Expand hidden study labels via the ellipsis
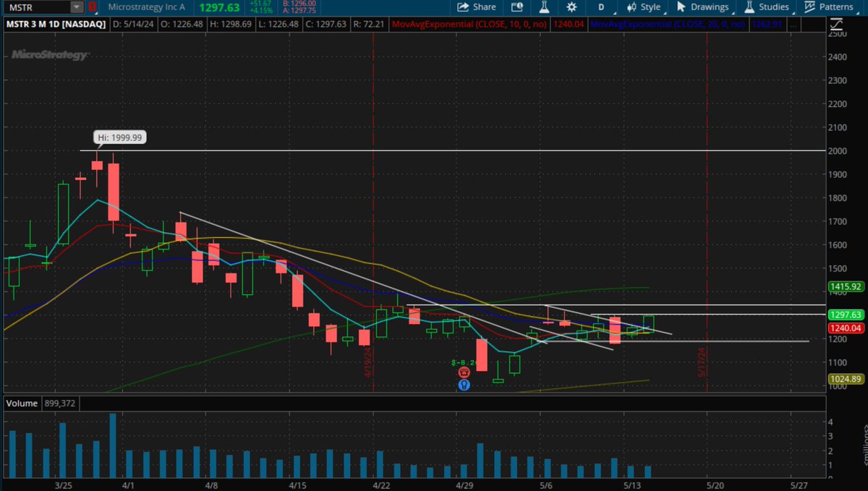Image resolution: width=868 pixels, height=491 pixels. pyautogui.click(x=794, y=25)
